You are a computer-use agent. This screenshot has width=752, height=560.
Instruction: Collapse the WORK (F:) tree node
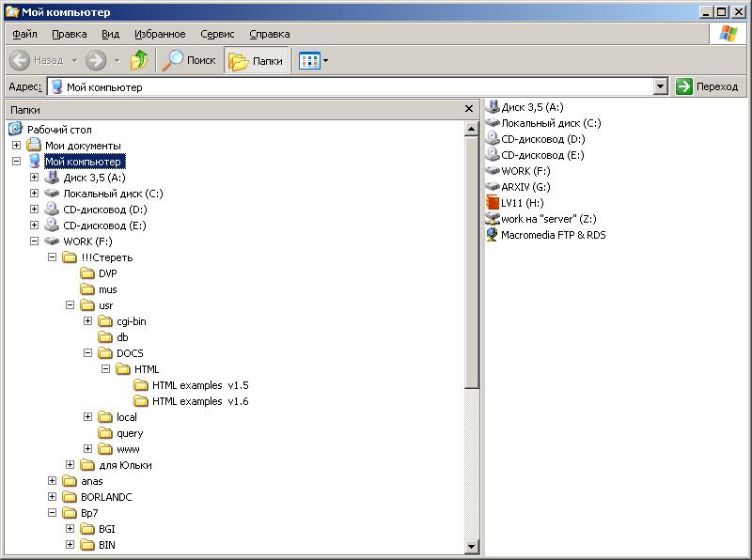[x=34, y=241]
